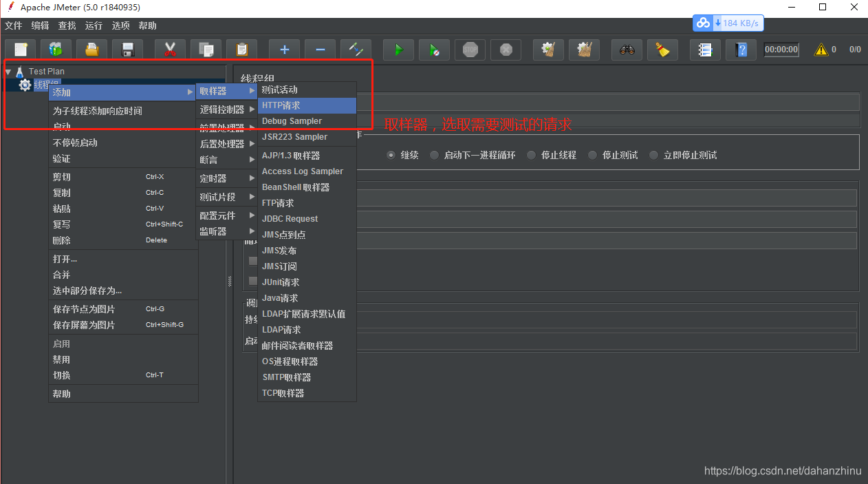Screen dimensions: 868x484
Task: Click the Cut scissors icon
Action: click(170, 50)
